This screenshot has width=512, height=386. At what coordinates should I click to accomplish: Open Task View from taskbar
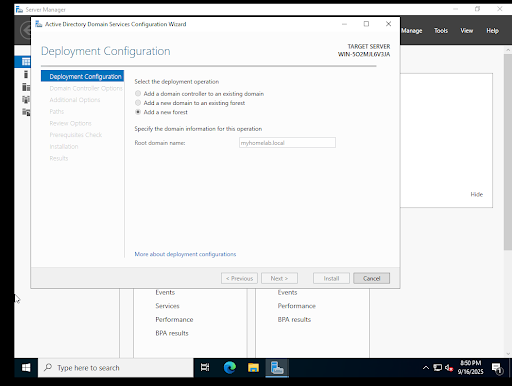click(x=205, y=368)
